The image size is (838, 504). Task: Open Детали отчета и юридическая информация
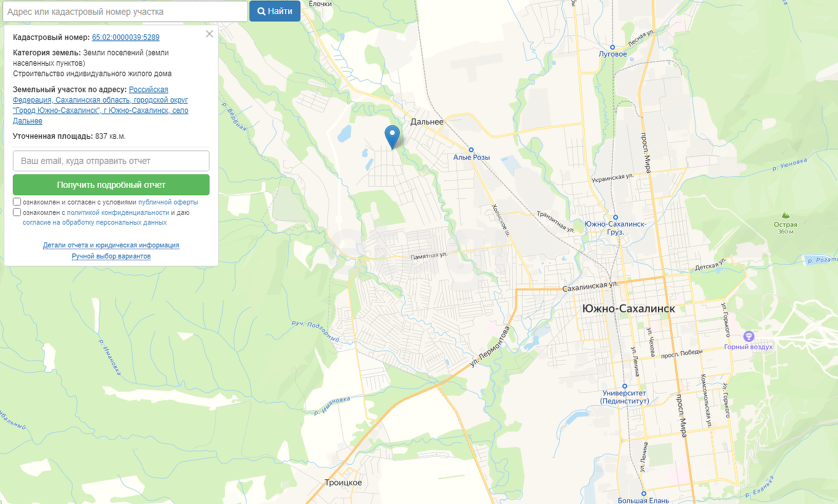(111, 245)
